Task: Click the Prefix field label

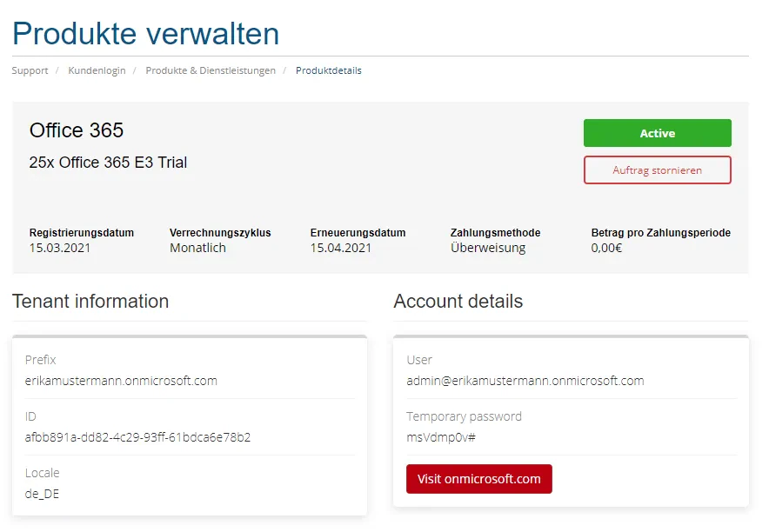Action: pyautogui.click(x=40, y=360)
